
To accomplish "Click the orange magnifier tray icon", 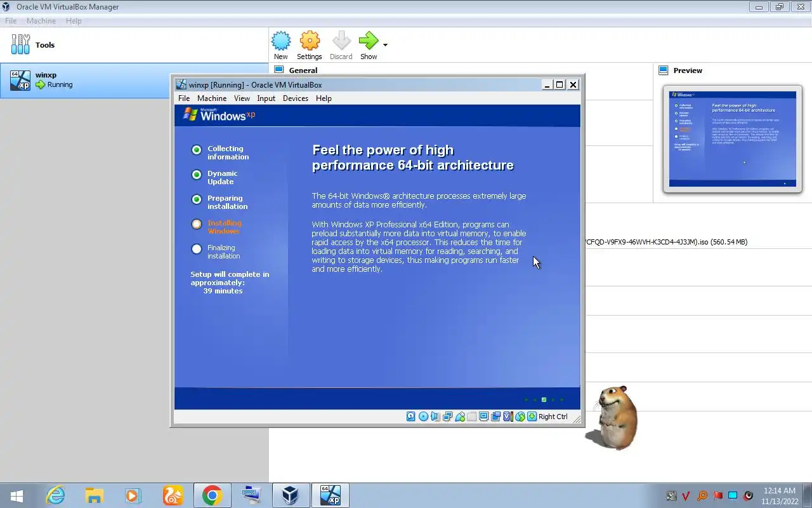I will tap(702, 496).
